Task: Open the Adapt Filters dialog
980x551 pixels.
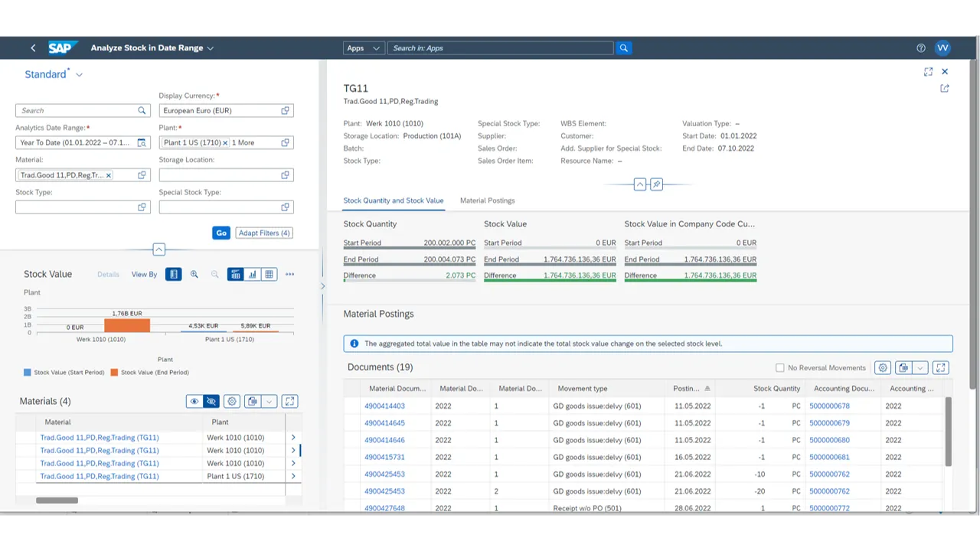Action: click(x=263, y=233)
